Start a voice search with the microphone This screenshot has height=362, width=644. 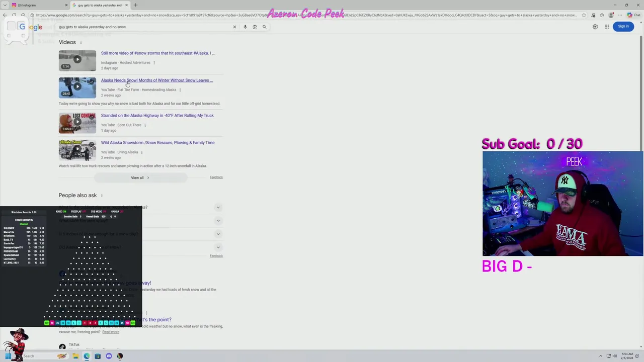245,27
